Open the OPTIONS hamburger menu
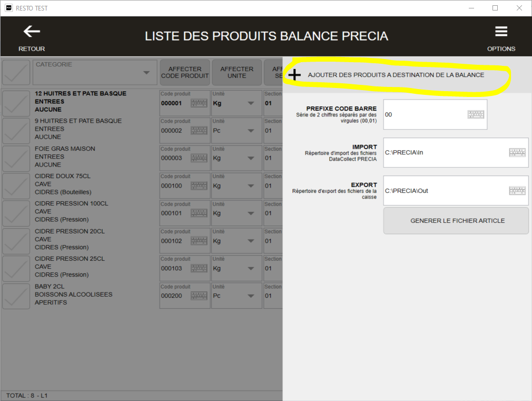The height and width of the screenshot is (401, 532). (x=501, y=32)
